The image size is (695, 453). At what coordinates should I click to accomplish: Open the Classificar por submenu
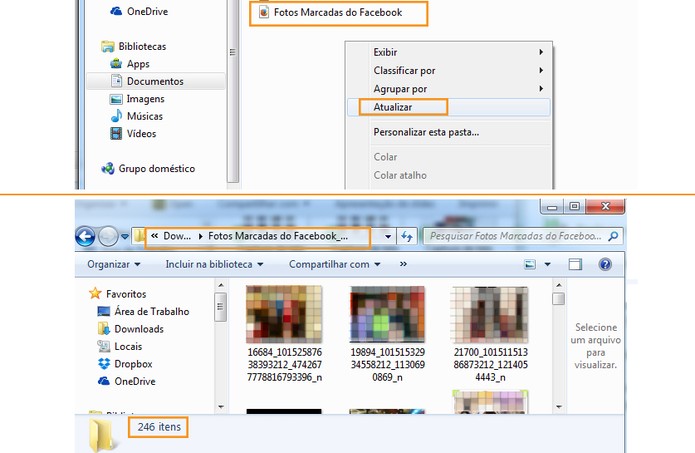pos(449,70)
